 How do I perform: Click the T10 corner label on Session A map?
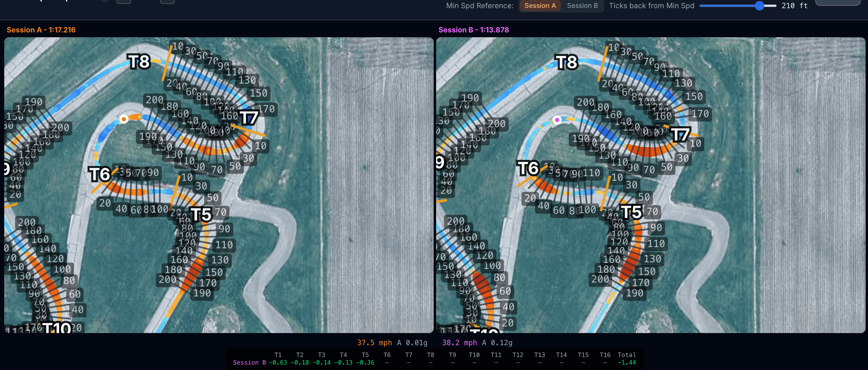click(57, 328)
